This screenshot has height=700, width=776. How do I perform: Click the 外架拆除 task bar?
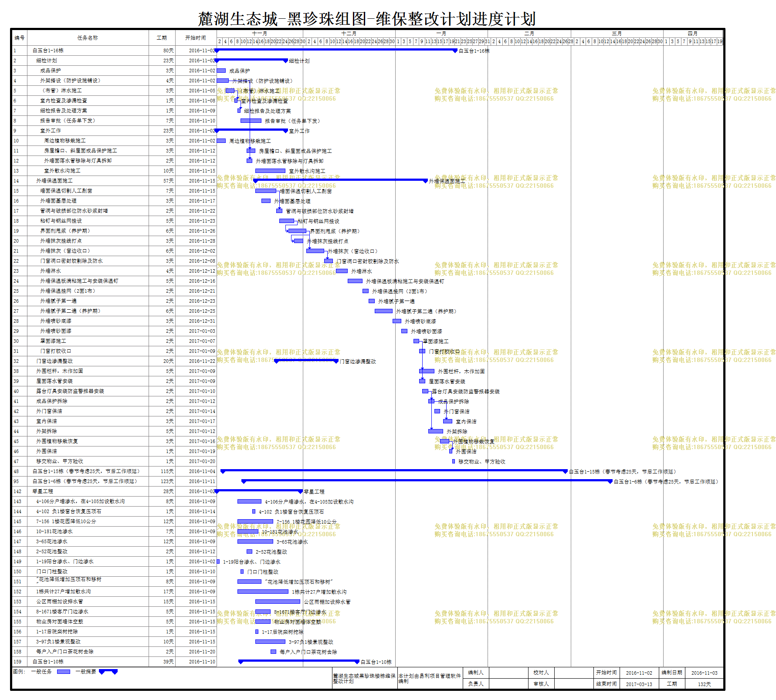436,431
